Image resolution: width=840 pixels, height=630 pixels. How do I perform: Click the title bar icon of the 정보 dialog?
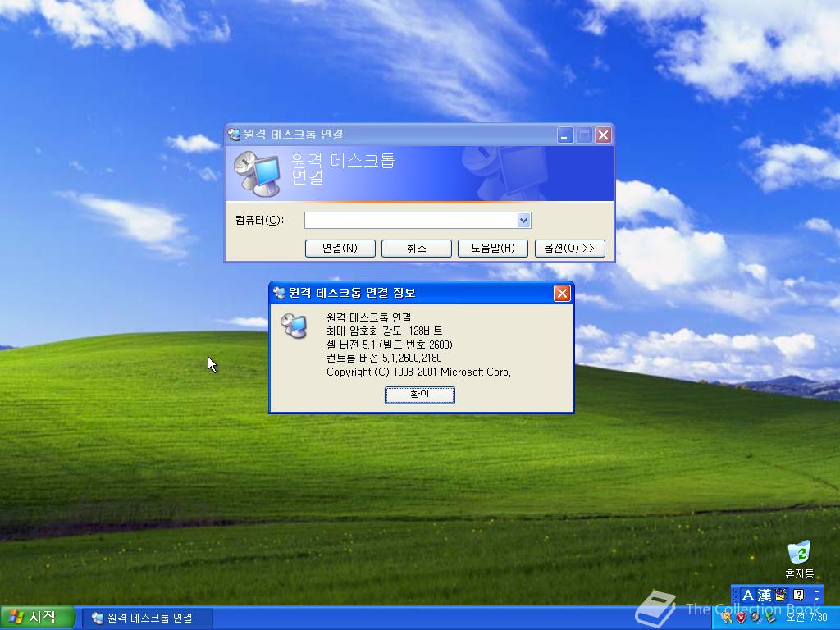279,293
